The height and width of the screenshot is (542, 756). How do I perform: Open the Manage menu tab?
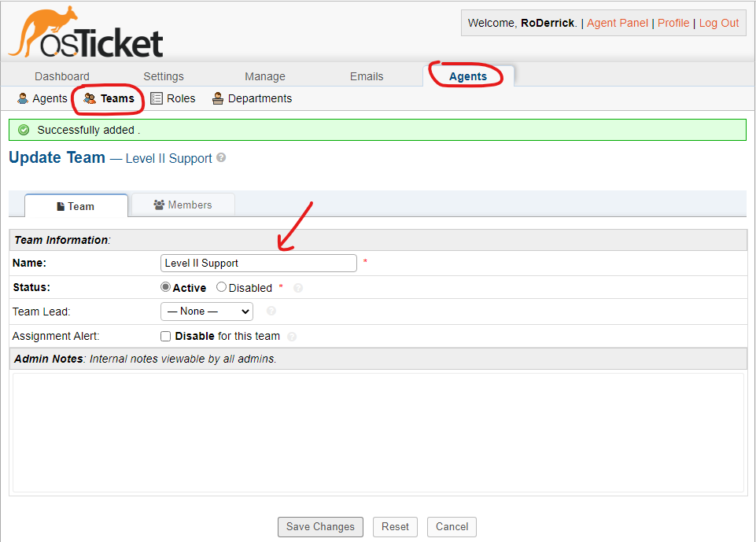tap(265, 76)
